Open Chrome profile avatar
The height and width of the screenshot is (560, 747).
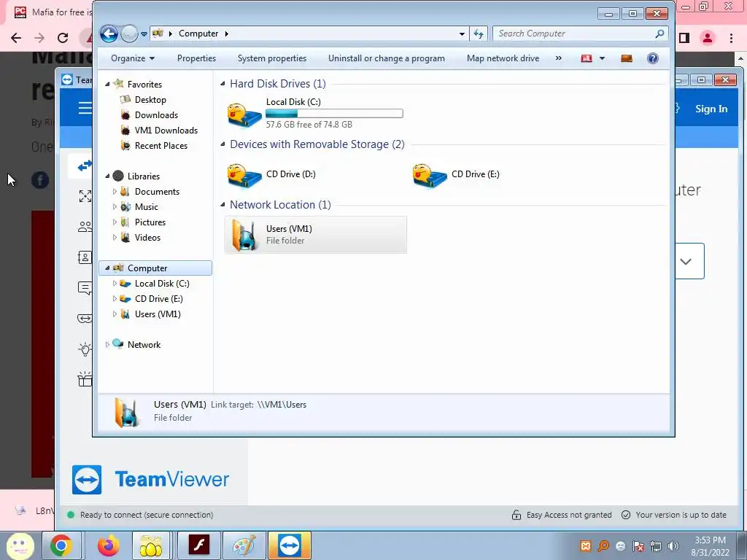click(708, 38)
